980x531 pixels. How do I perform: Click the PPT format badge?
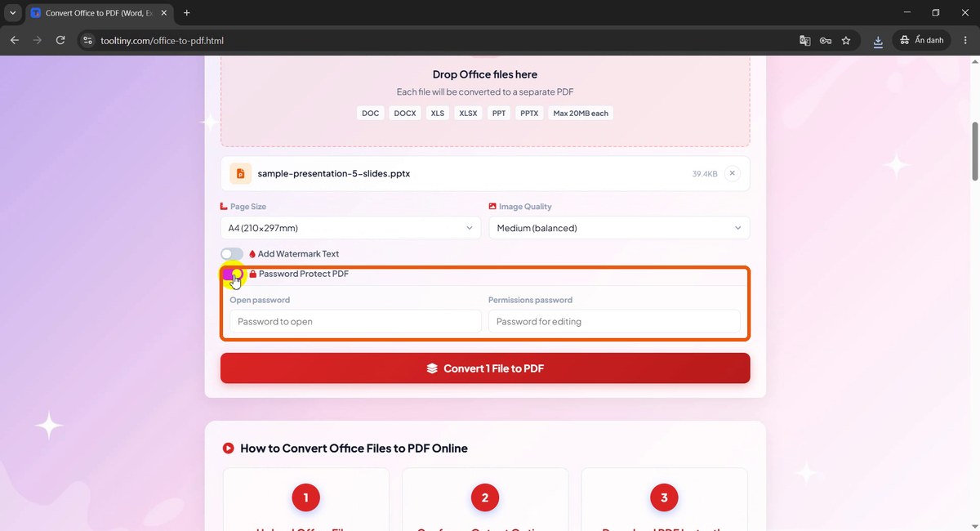pyautogui.click(x=499, y=114)
